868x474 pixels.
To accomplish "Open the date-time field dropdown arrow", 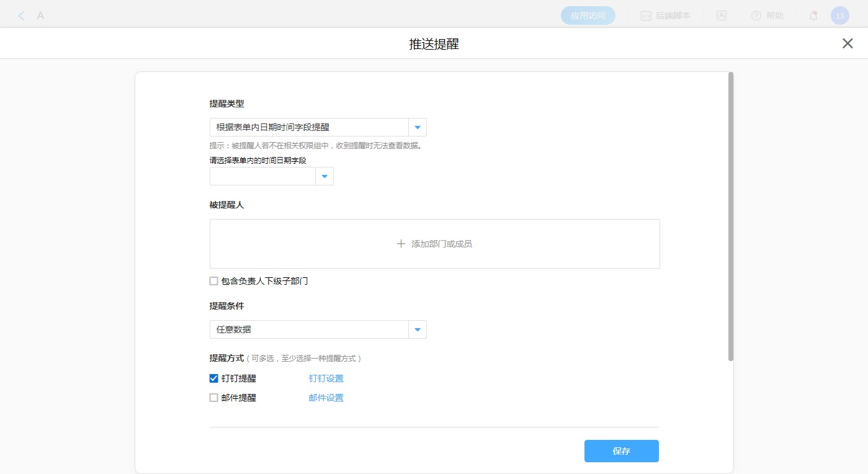I will tap(324, 176).
